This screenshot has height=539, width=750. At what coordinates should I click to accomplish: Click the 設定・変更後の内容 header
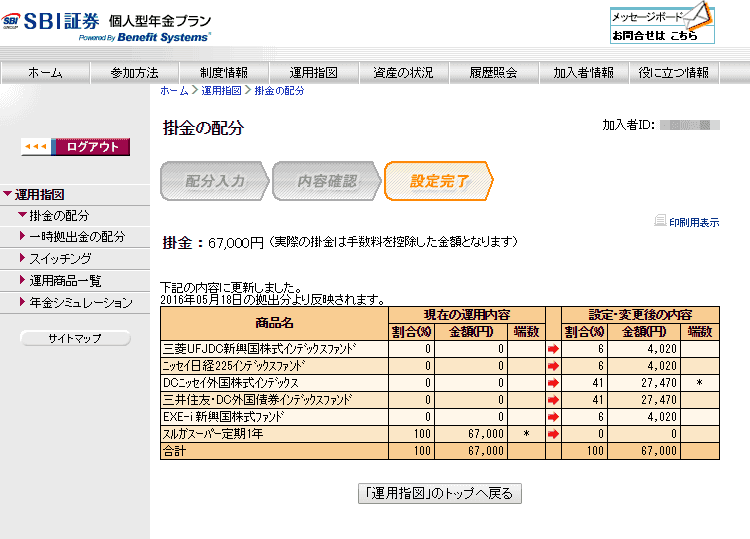pos(640,315)
